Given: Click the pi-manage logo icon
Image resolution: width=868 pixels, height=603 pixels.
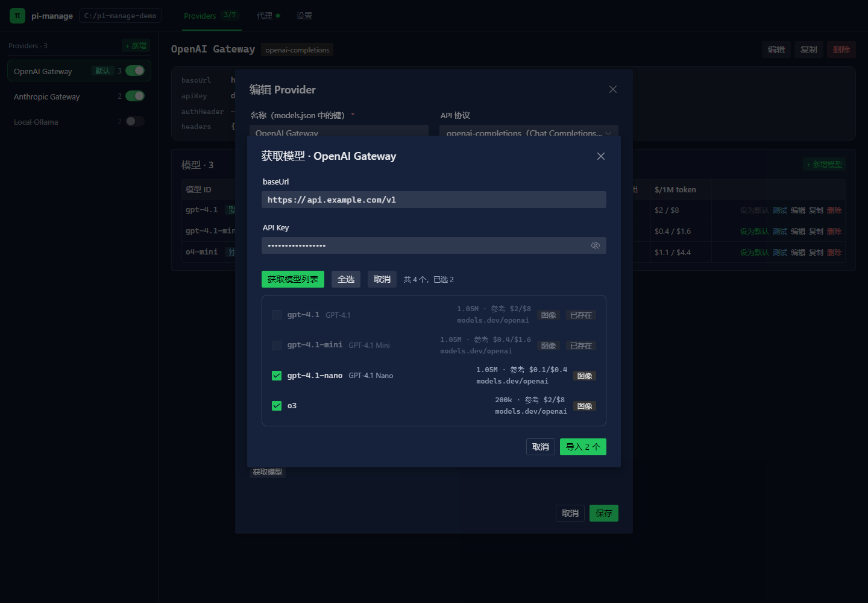Looking at the screenshot, I should click(x=17, y=16).
